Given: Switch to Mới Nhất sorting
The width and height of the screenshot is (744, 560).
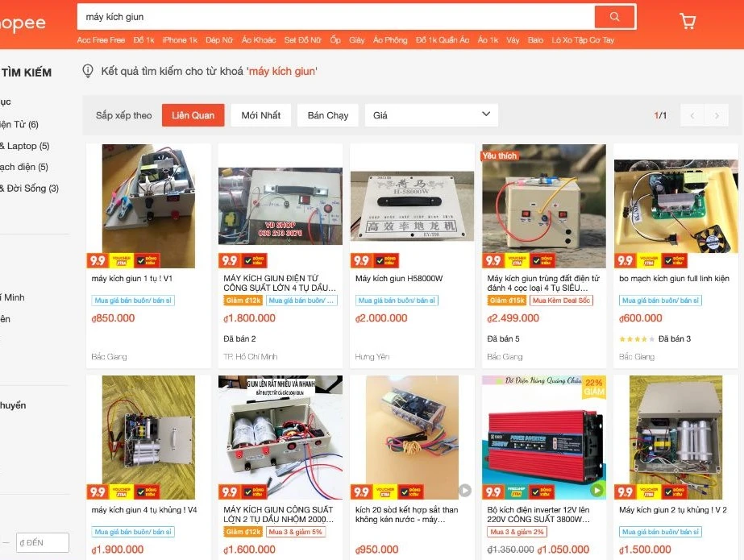Looking at the screenshot, I should [x=261, y=115].
